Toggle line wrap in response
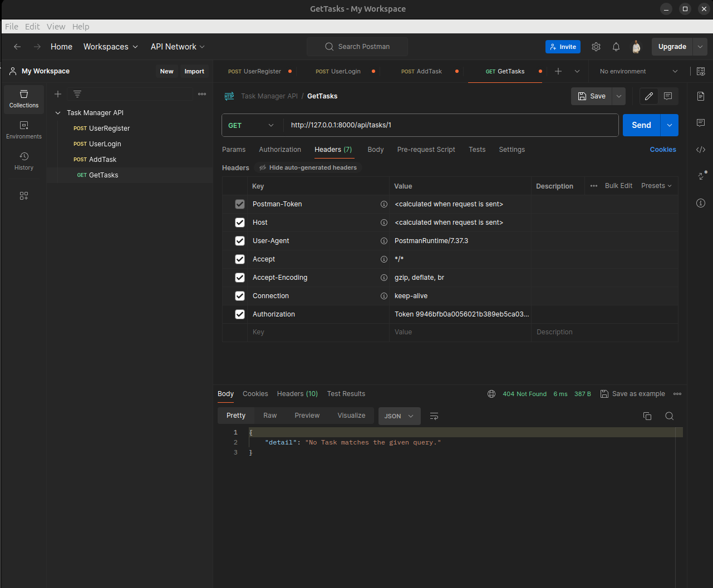 pyautogui.click(x=435, y=416)
